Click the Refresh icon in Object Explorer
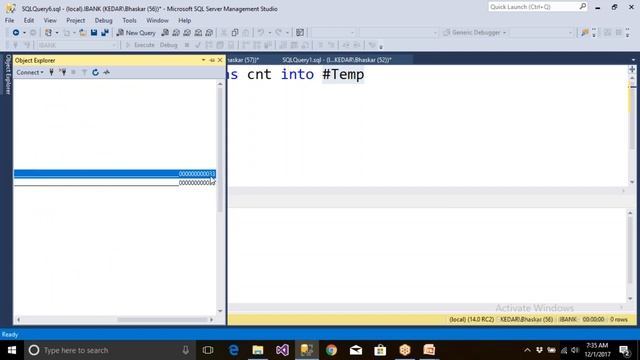The width and height of the screenshot is (640, 360). [x=95, y=72]
